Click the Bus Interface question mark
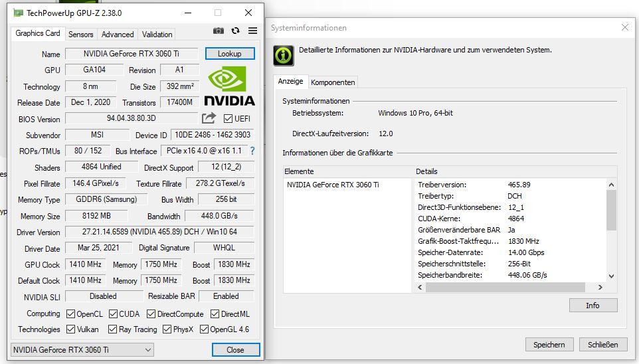Screen dimensions: 639x364 coord(252,151)
